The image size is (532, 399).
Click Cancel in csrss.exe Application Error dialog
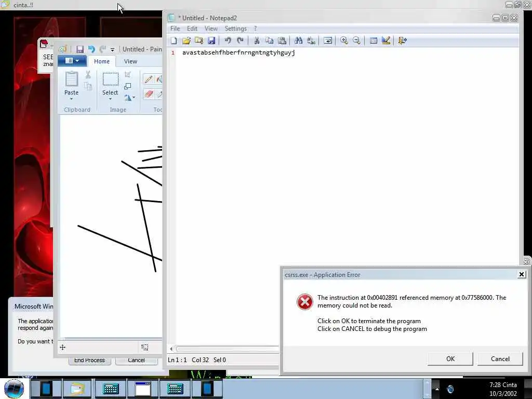tap(500, 359)
